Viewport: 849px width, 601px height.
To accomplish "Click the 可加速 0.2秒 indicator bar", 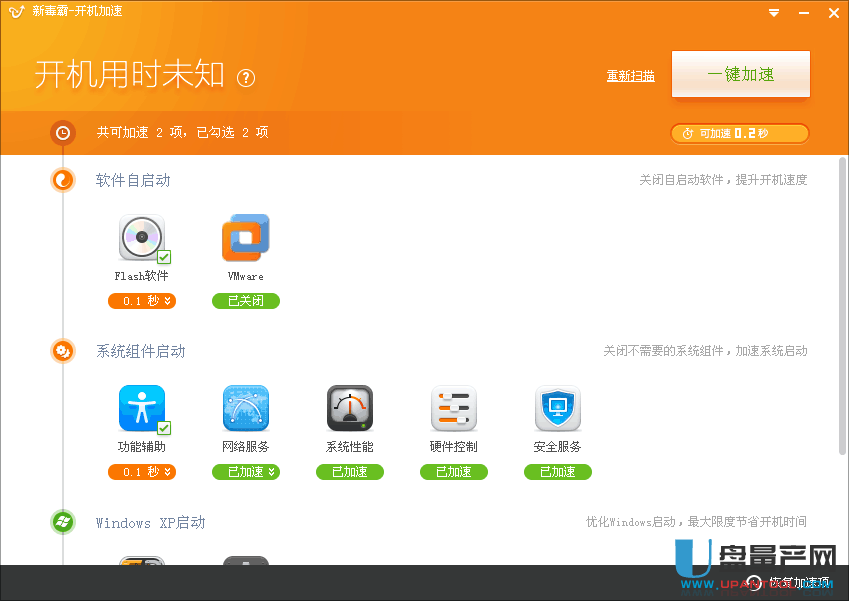I will [x=739, y=133].
